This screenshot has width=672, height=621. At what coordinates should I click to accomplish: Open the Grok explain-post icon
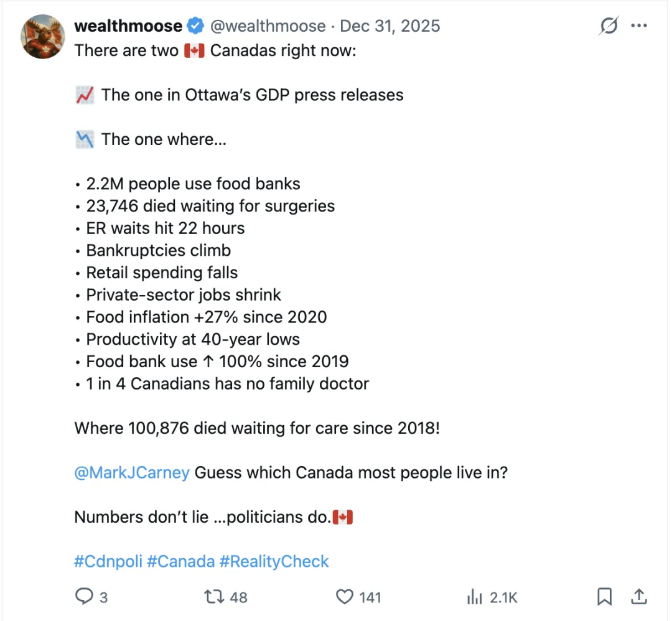tap(609, 26)
